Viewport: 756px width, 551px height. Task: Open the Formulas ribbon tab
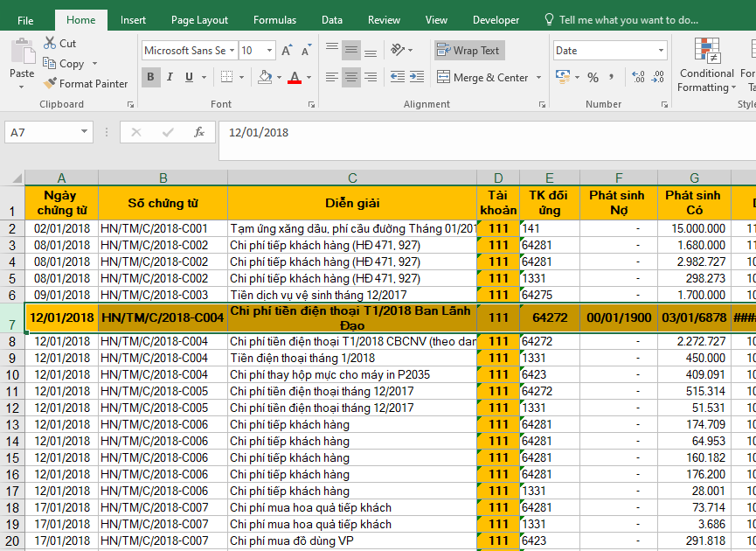point(274,20)
